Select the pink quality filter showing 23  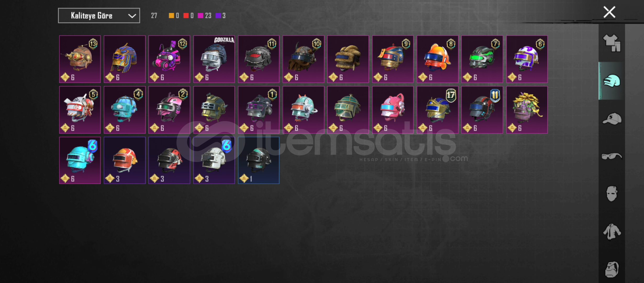coord(204,16)
